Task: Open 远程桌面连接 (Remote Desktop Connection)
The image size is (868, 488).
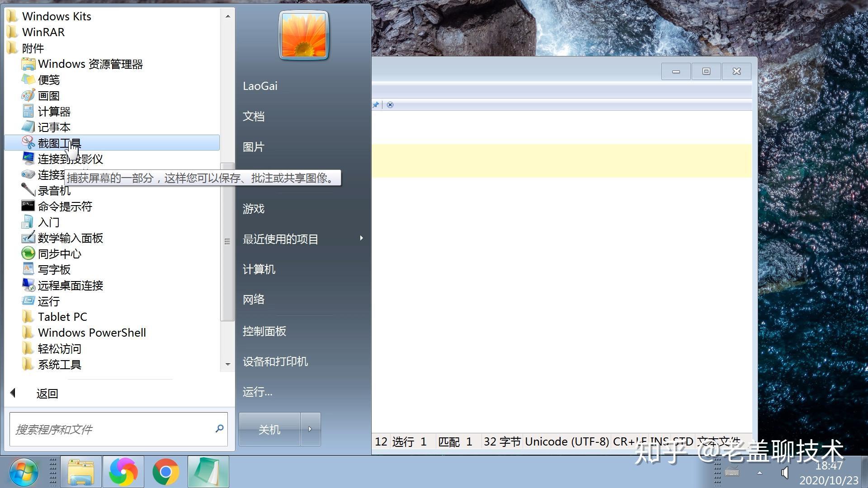Action: pyautogui.click(x=70, y=285)
